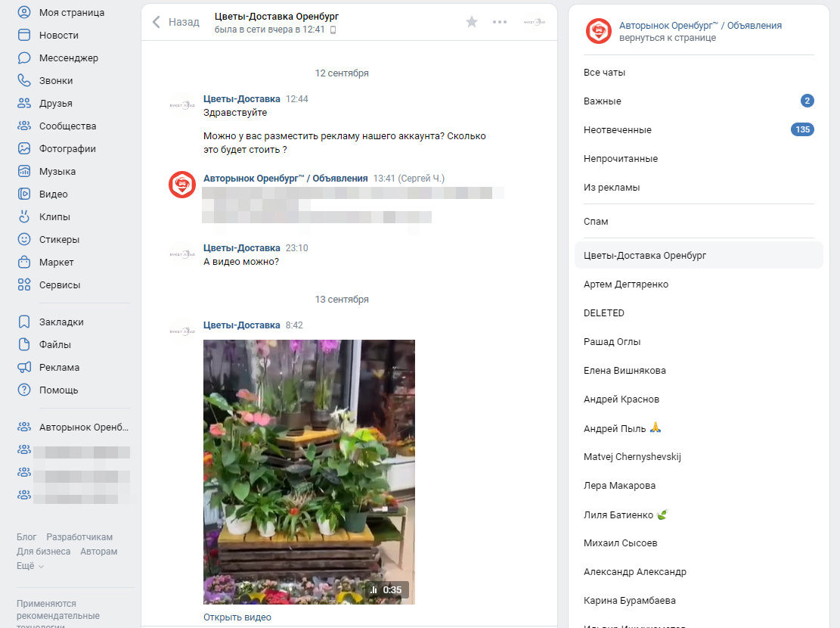Show the "Спам" folder
The image size is (840, 628).
pyautogui.click(x=699, y=222)
